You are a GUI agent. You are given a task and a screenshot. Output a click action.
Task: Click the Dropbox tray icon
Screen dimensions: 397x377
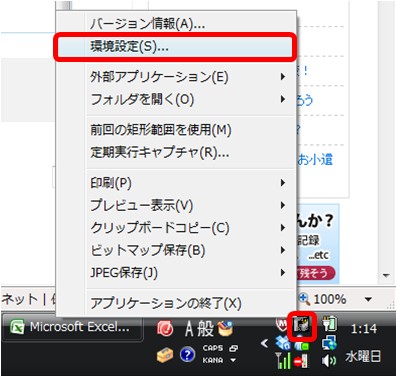pos(283,343)
